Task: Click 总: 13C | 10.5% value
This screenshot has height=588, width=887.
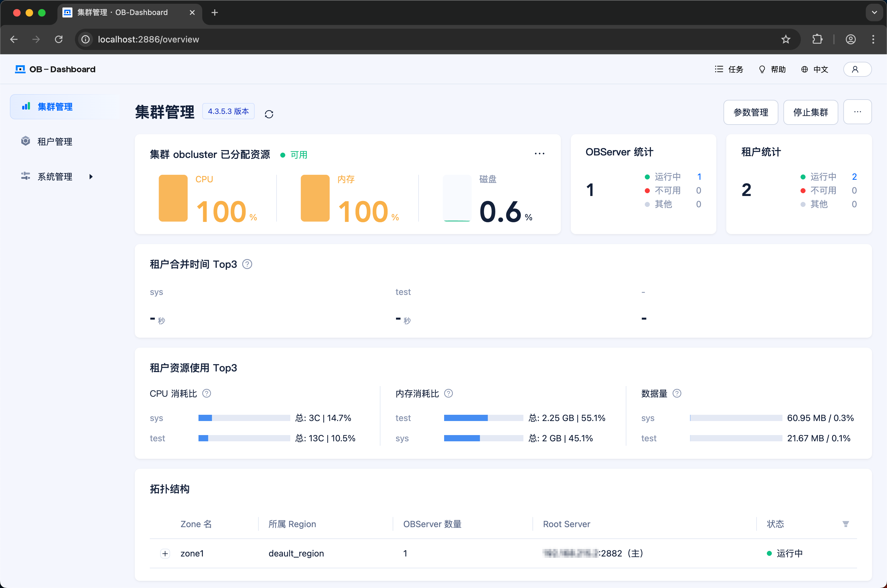Action: (x=326, y=438)
